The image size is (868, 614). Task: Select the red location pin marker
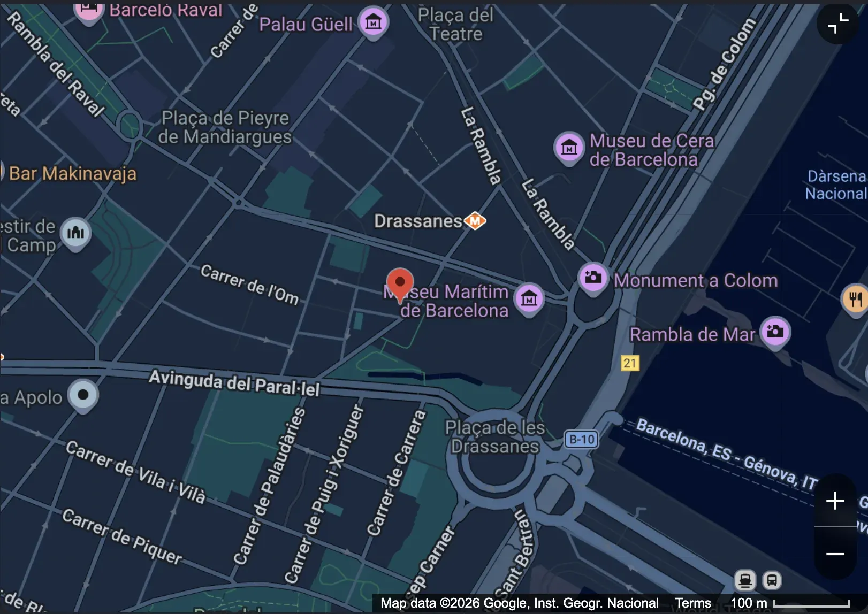click(x=400, y=285)
